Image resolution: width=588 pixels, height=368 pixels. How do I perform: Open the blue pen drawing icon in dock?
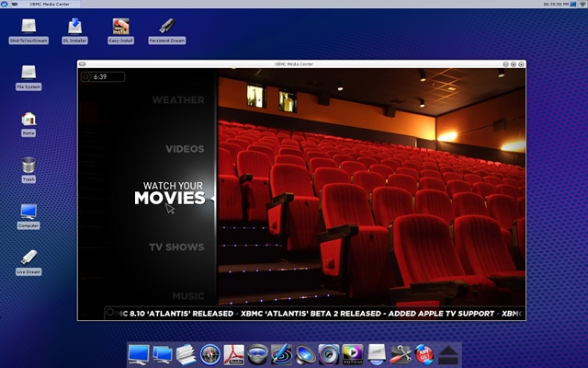[281, 354]
